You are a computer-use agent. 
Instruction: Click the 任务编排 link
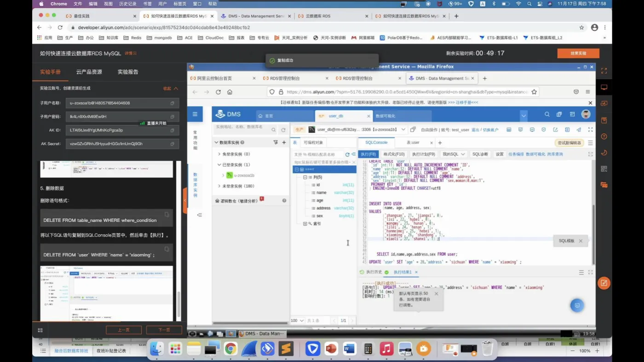[x=516, y=154]
